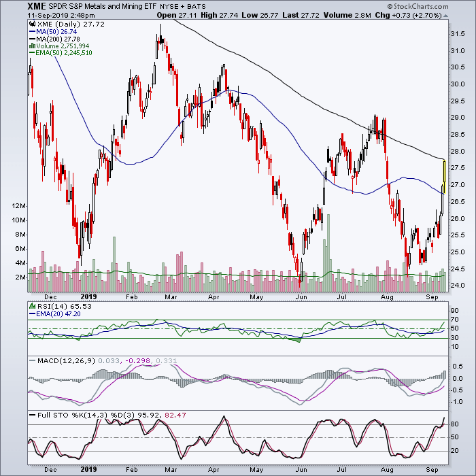The height and width of the screenshot is (476, 476).
Task: Click the MACD histogram value '0.331'
Action: point(167,360)
